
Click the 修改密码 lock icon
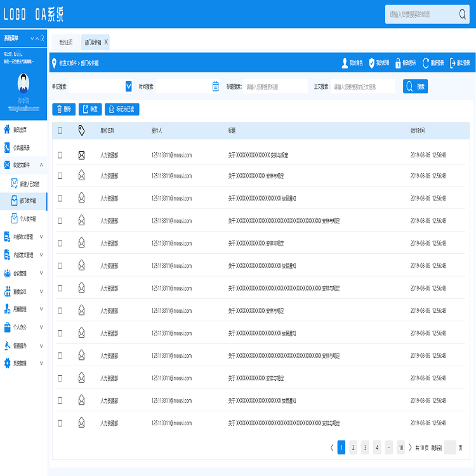(398, 63)
